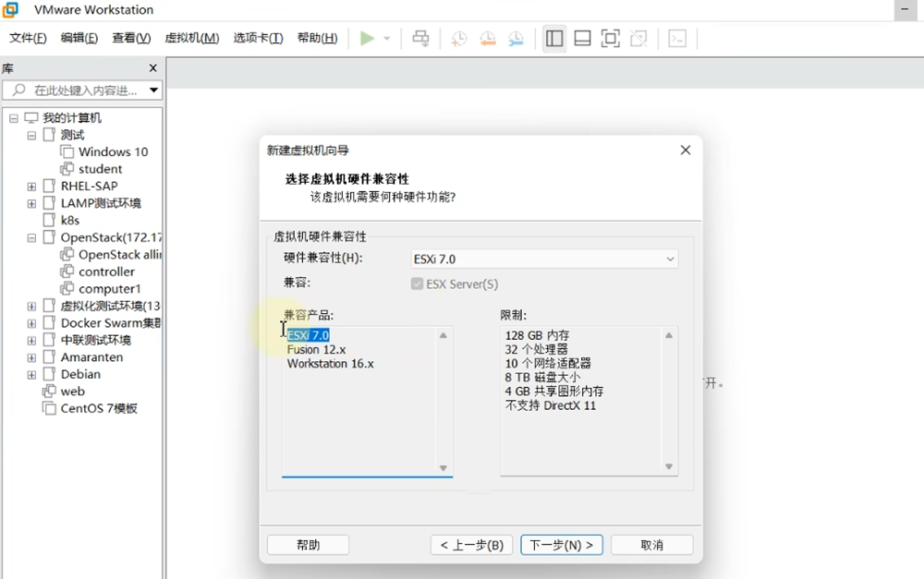Open the snapshot manager toolbar icon

(x=516, y=39)
